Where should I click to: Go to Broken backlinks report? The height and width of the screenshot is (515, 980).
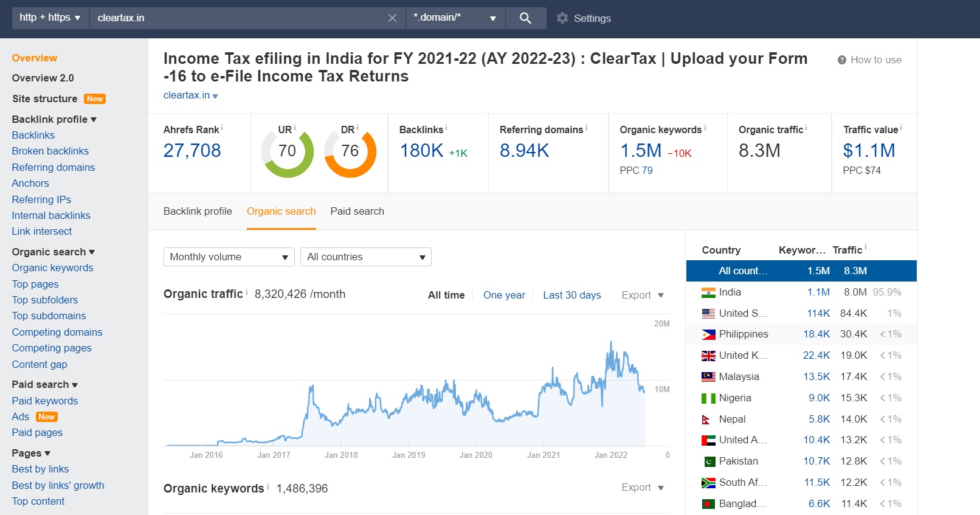point(50,151)
